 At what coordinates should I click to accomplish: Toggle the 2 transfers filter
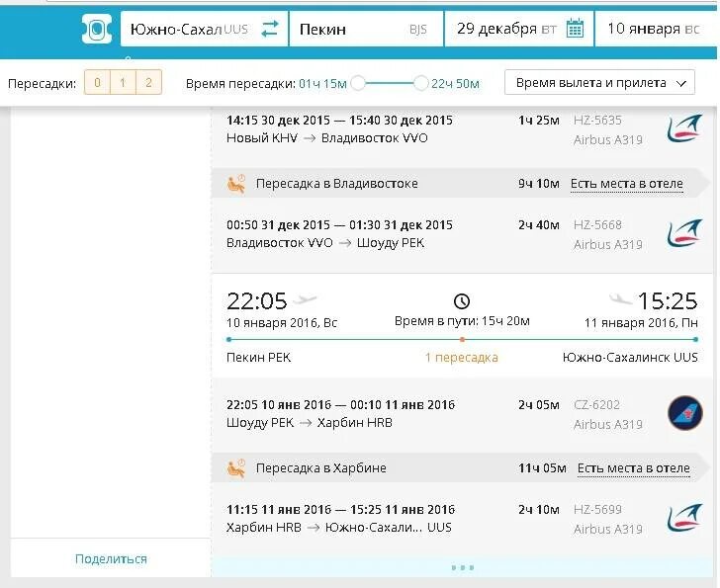(x=148, y=83)
